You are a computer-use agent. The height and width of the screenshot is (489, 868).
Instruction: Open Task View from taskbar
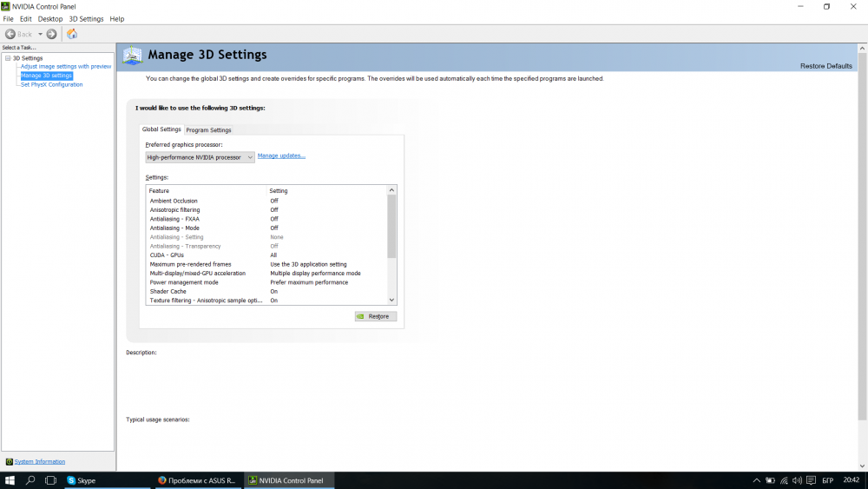pyautogui.click(x=50, y=480)
